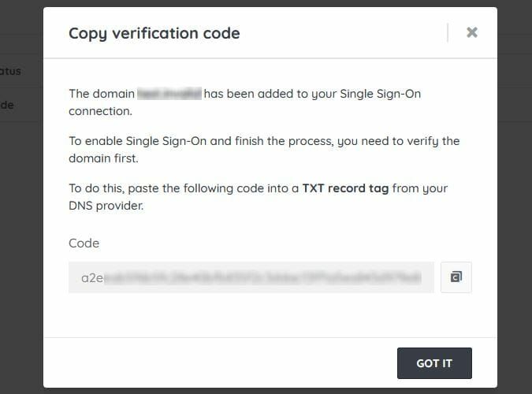
Task: Click the partially hidden Code label behind dialog
Action: [8, 104]
